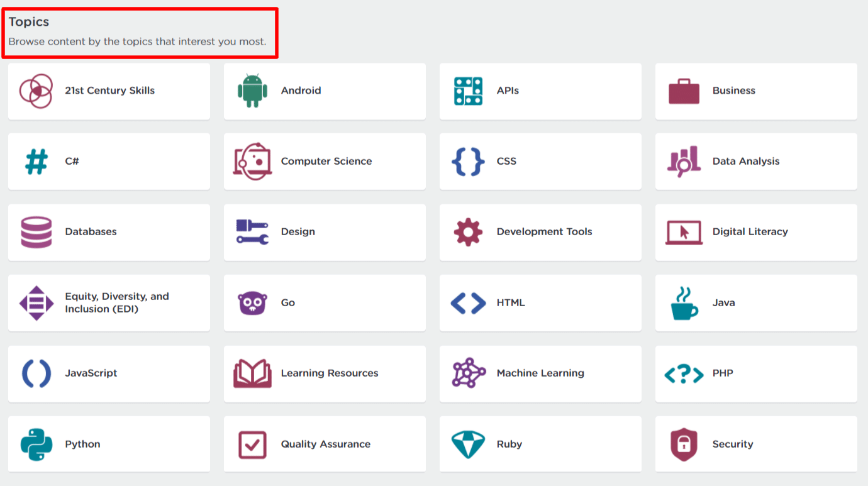Open the Security topic label
The width and height of the screenshot is (868, 486).
pos(732,444)
